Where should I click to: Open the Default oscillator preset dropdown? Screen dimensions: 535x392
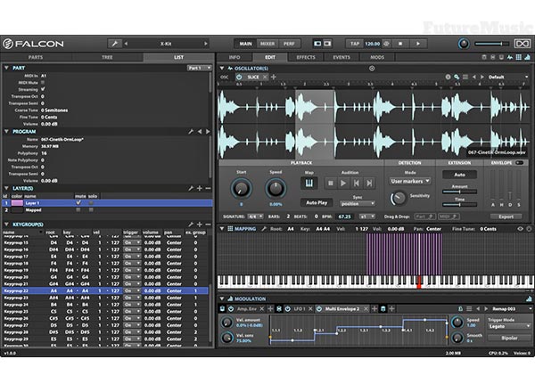(x=508, y=77)
